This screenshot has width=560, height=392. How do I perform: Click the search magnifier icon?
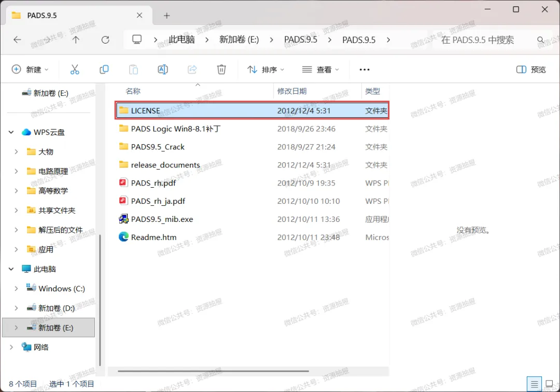(x=541, y=39)
